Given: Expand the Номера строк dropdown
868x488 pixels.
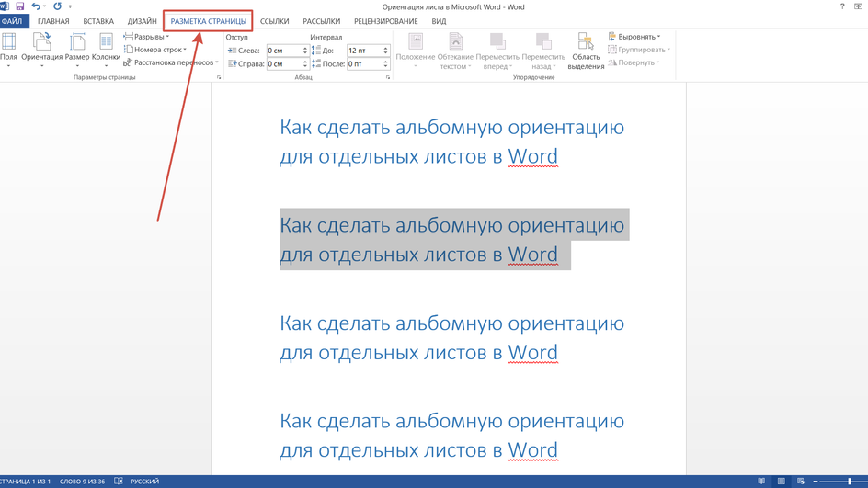Looking at the screenshot, I should [x=155, y=50].
